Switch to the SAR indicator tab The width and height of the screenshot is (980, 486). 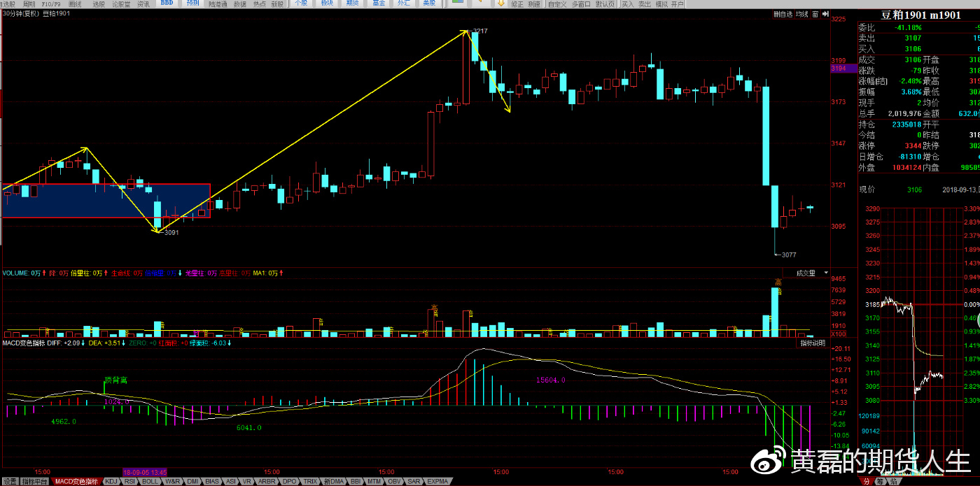click(x=414, y=481)
